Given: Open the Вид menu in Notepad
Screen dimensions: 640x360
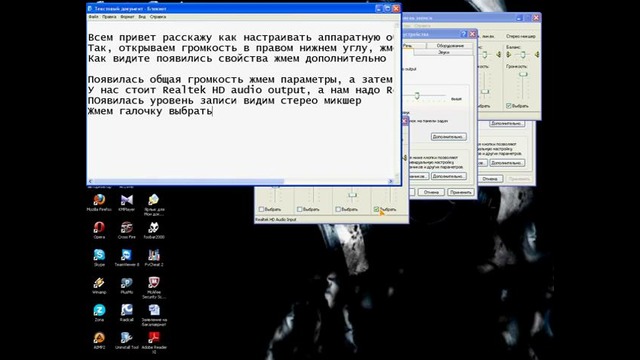Looking at the screenshot, I should [x=142, y=17].
